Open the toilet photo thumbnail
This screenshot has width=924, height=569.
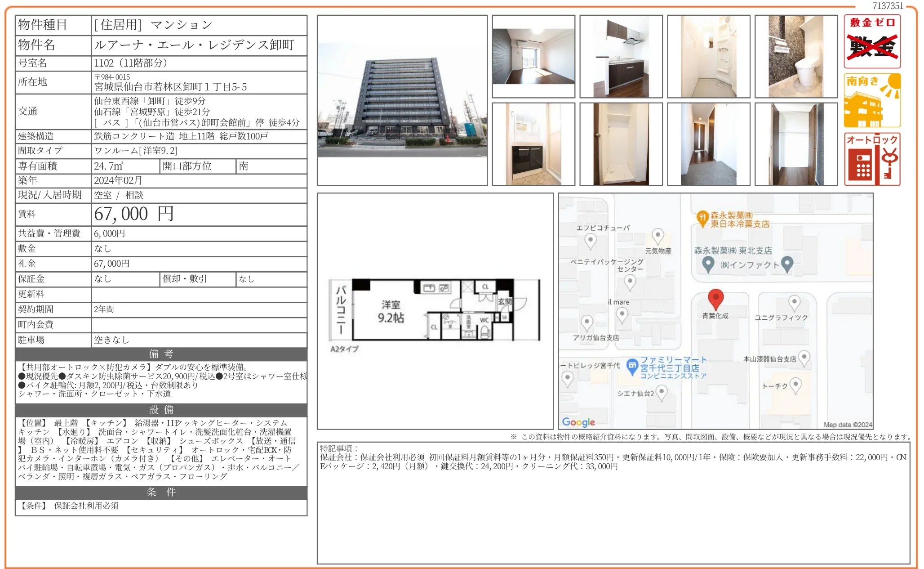796,56
